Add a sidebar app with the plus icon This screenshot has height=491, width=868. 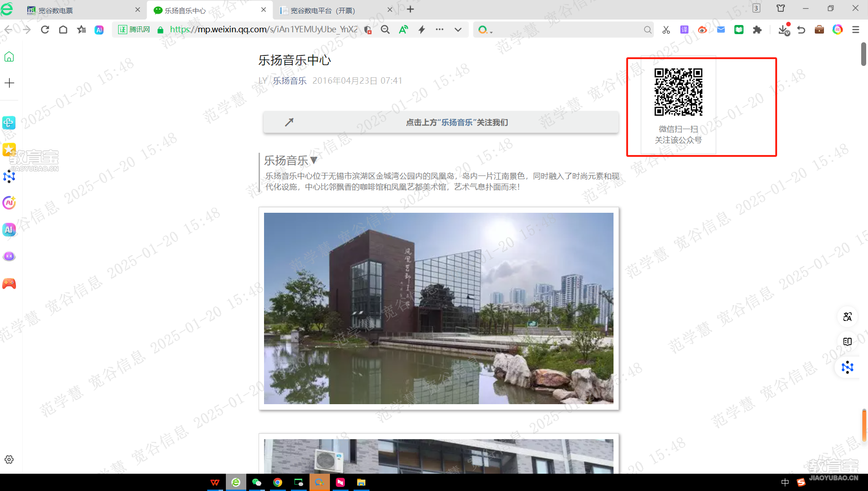(x=9, y=83)
